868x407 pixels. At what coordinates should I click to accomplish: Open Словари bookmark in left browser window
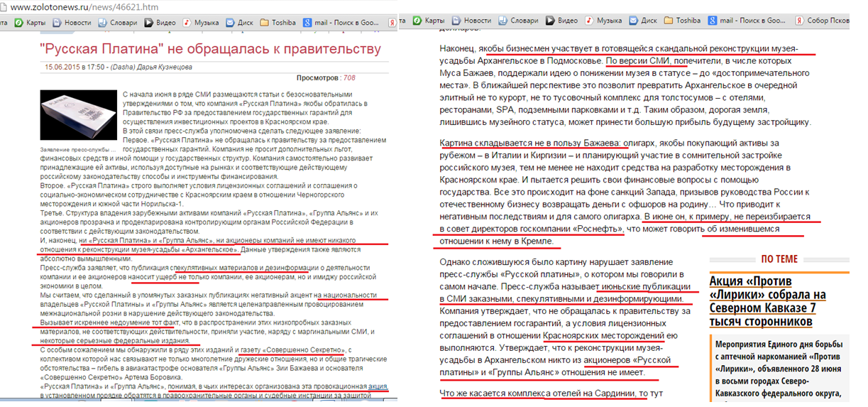coord(117,23)
